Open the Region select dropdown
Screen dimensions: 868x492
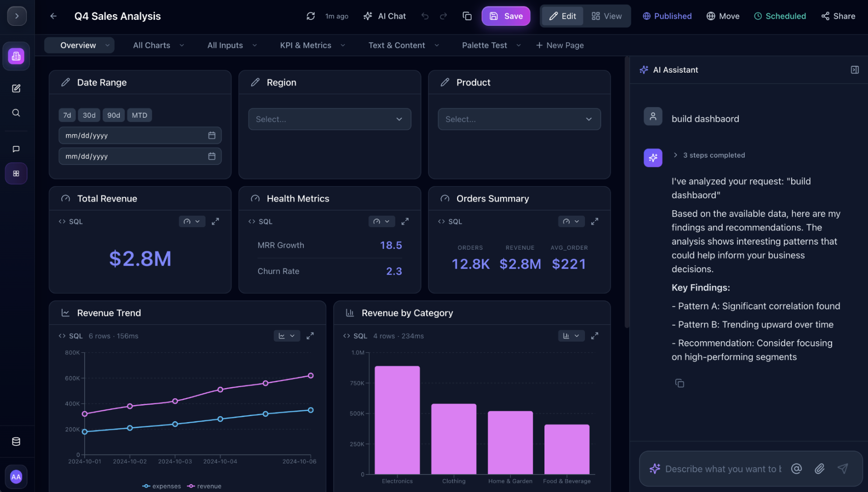tap(329, 119)
